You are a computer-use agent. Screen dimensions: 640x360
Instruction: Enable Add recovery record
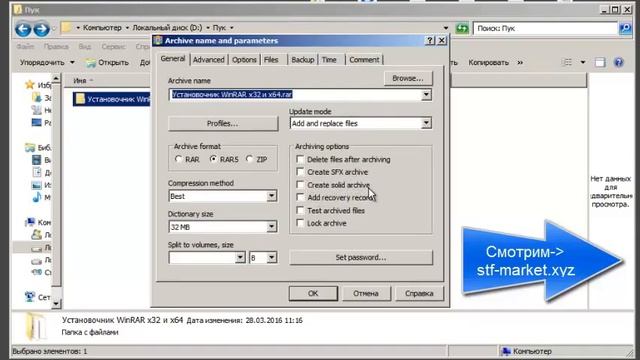tap(300, 198)
